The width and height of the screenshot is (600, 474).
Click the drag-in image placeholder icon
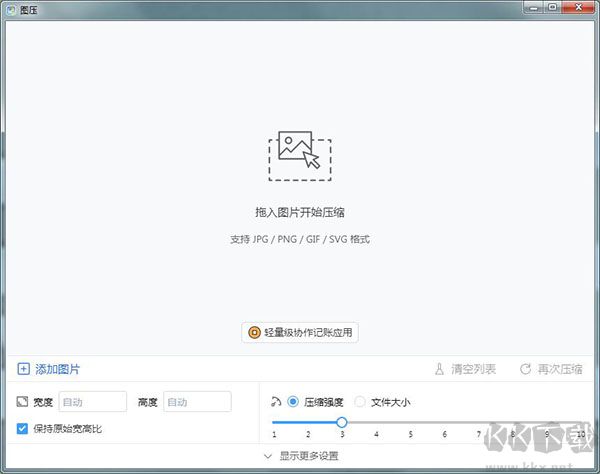(300, 154)
